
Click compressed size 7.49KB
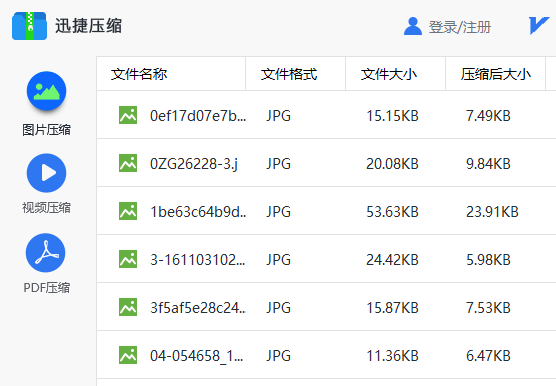point(488,116)
